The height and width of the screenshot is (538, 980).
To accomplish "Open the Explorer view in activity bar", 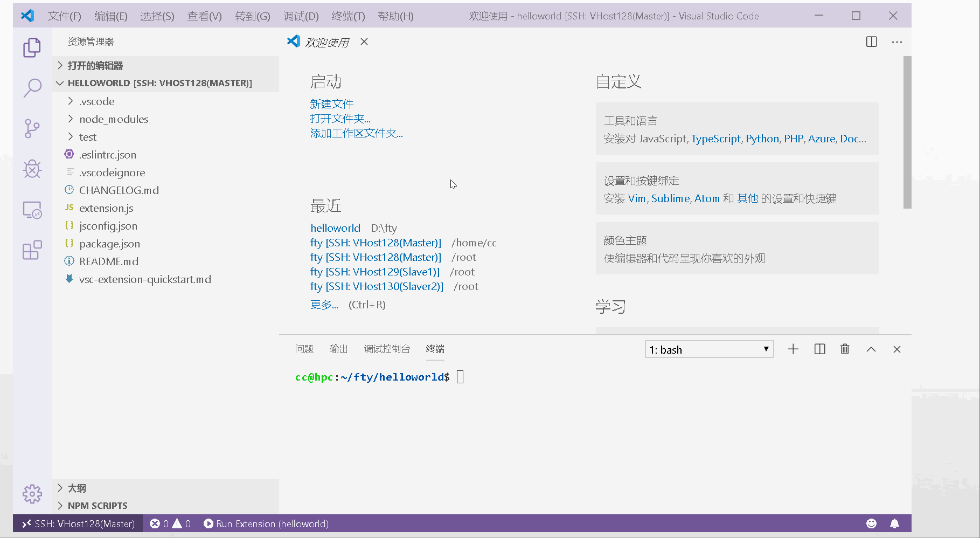I will [x=32, y=47].
